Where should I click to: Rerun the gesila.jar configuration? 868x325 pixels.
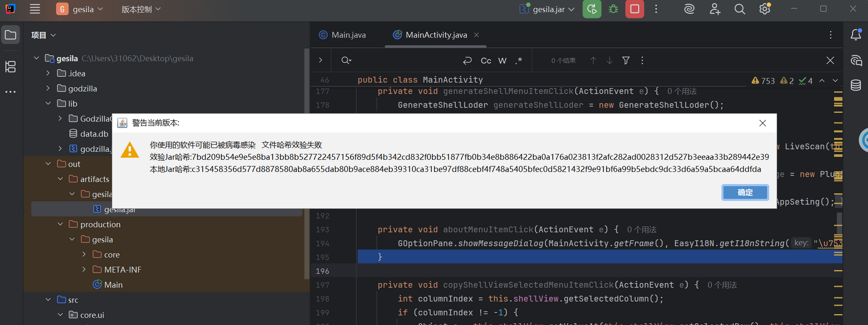click(592, 9)
